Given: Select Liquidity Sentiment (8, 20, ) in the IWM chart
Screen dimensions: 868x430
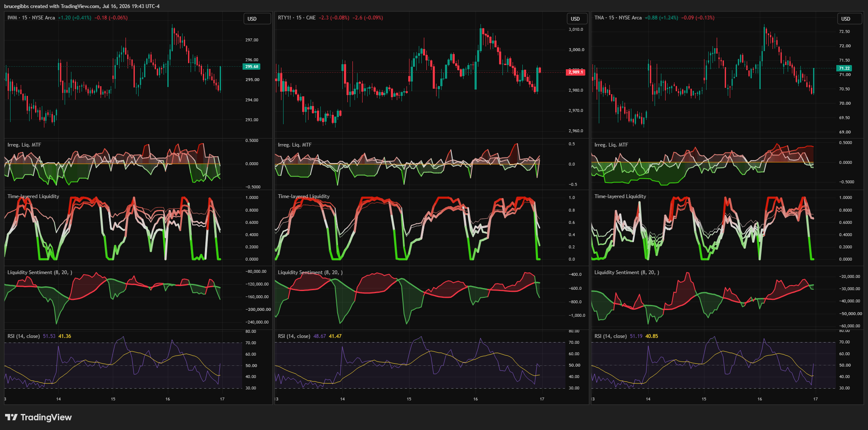Looking at the screenshot, I should pyautogui.click(x=40, y=272).
